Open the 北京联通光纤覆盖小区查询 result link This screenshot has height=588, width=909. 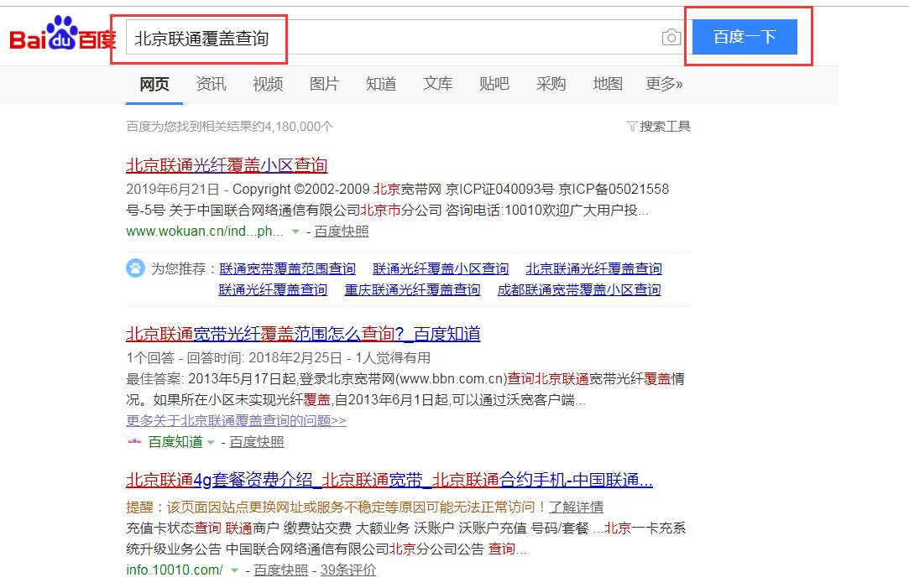tap(227, 165)
